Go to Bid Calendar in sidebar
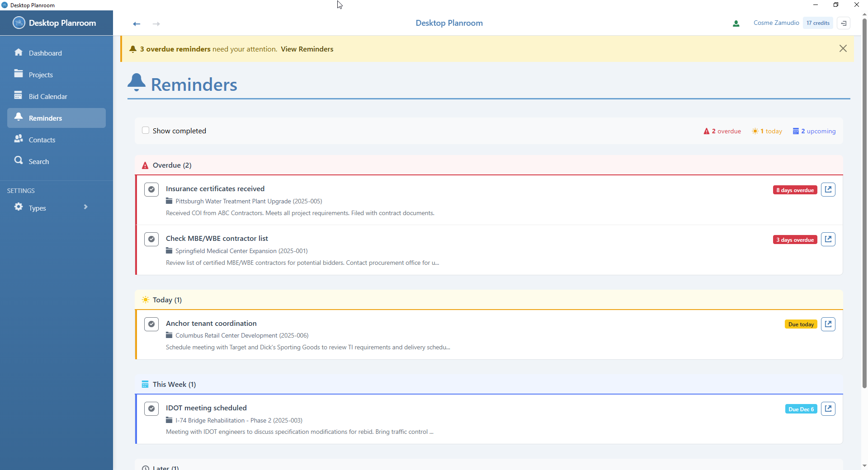This screenshot has height=470, width=868. [x=47, y=96]
